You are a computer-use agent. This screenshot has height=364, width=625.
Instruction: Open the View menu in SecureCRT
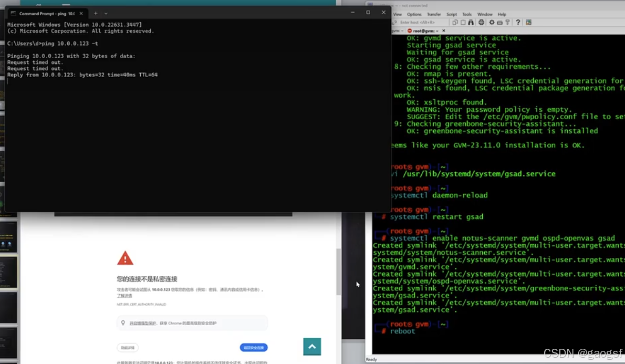click(398, 14)
